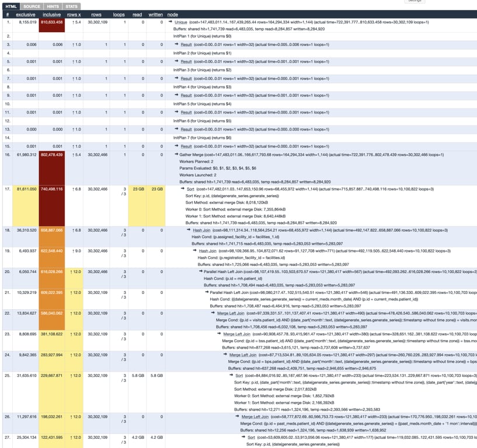Screen dimensions: 477x448
Task: Select the exclusive value 61,980.312 in row 16
Action: (x=26, y=155)
